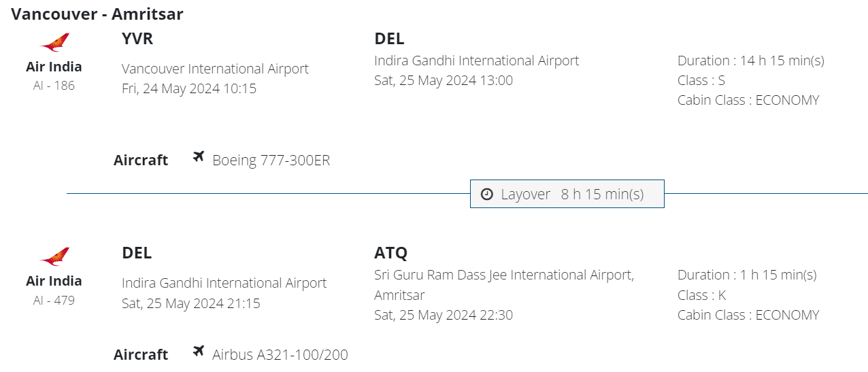Select the AI - 479 flight number
Image resolution: width=868 pixels, height=372 pixels.
pos(54,300)
